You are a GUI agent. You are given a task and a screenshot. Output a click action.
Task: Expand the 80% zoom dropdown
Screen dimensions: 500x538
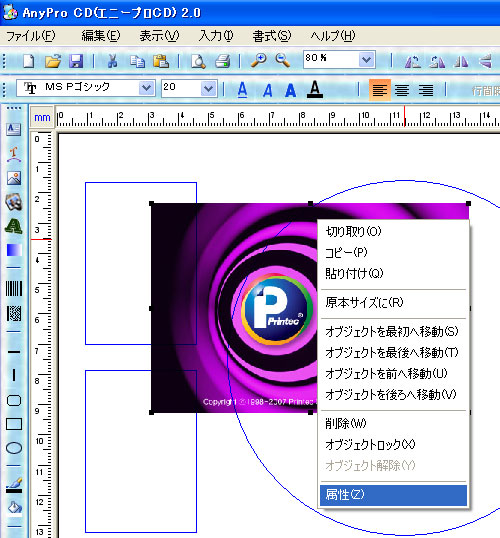pyautogui.click(x=366, y=60)
